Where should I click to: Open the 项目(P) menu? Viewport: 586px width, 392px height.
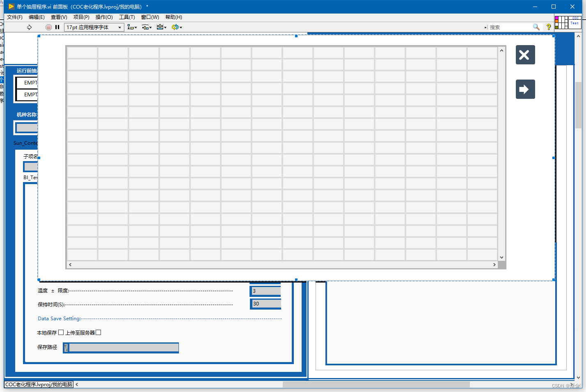(81, 17)
